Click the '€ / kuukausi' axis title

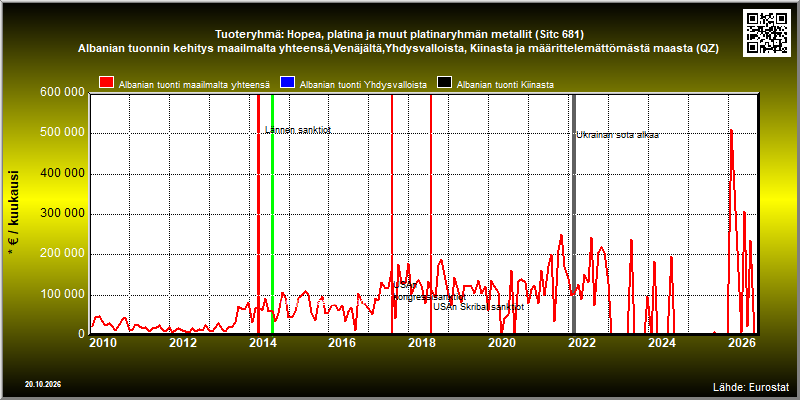(14, 213)
